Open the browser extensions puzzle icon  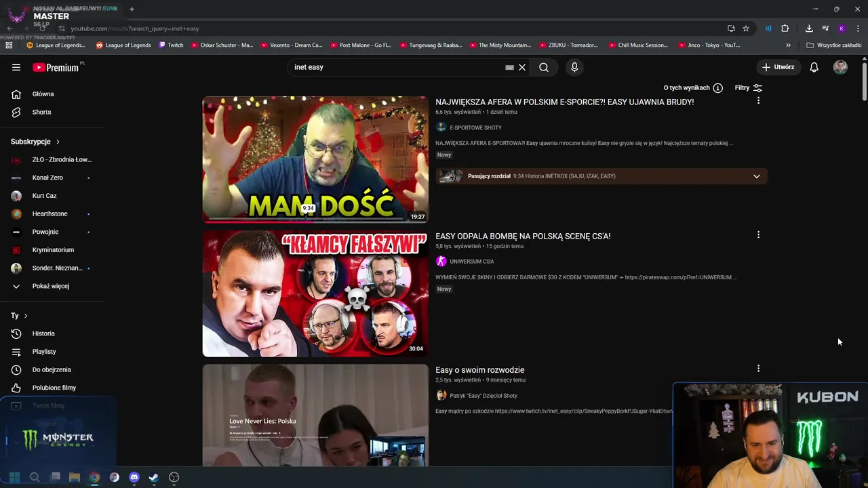pyautogui.click(x=785, y=28)
